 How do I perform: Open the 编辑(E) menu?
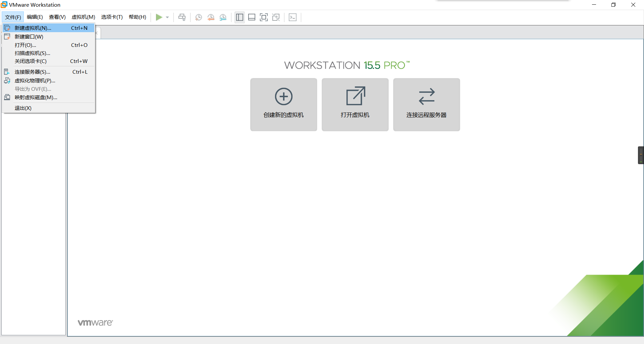(35, 17)
